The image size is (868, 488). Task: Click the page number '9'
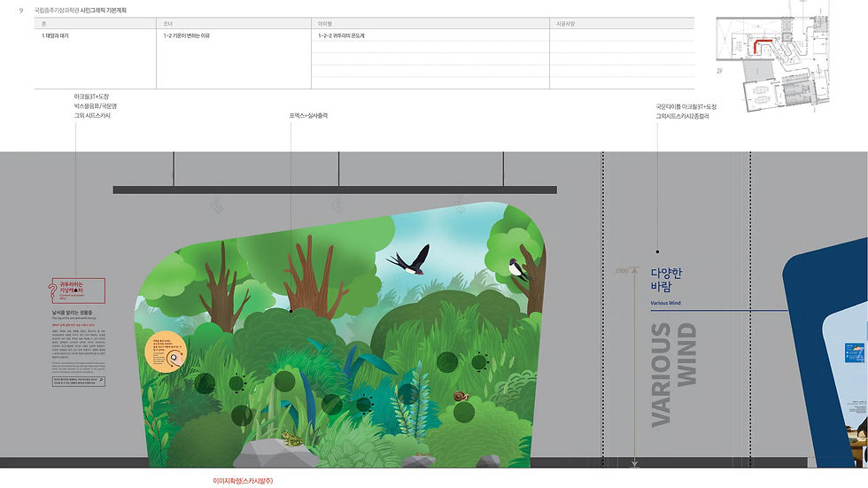(x=21, y=10)
